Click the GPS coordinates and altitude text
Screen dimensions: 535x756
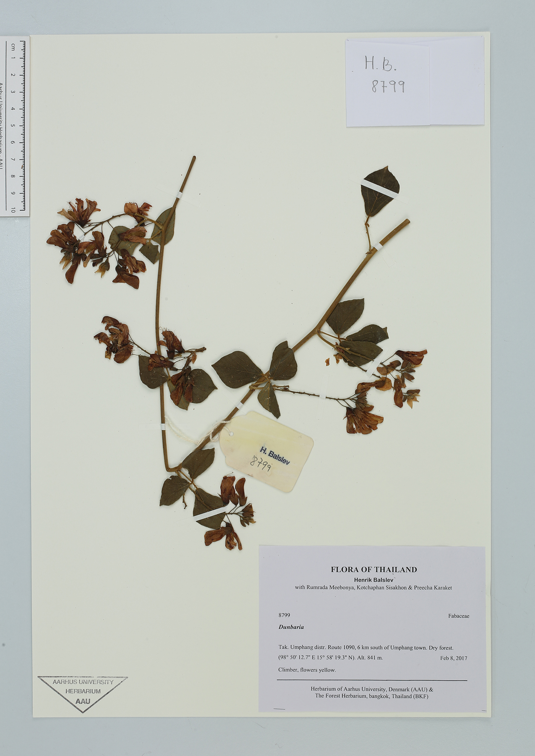coord(330,657)
